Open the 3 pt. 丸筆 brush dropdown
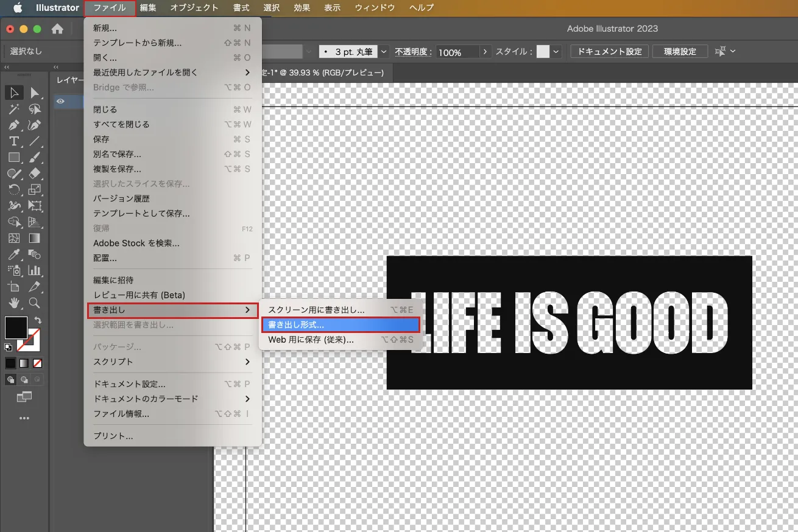The image size is (798, 532). click(x=383, y=51)
